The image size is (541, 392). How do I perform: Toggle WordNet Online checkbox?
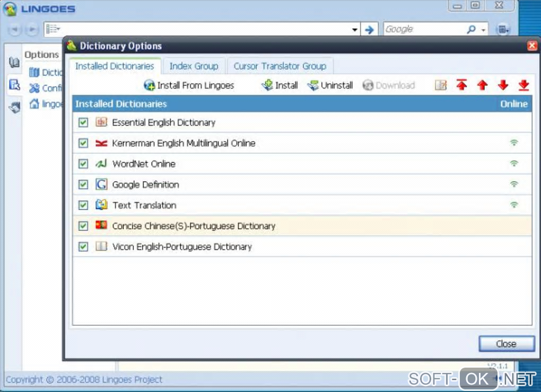point(83,164)
